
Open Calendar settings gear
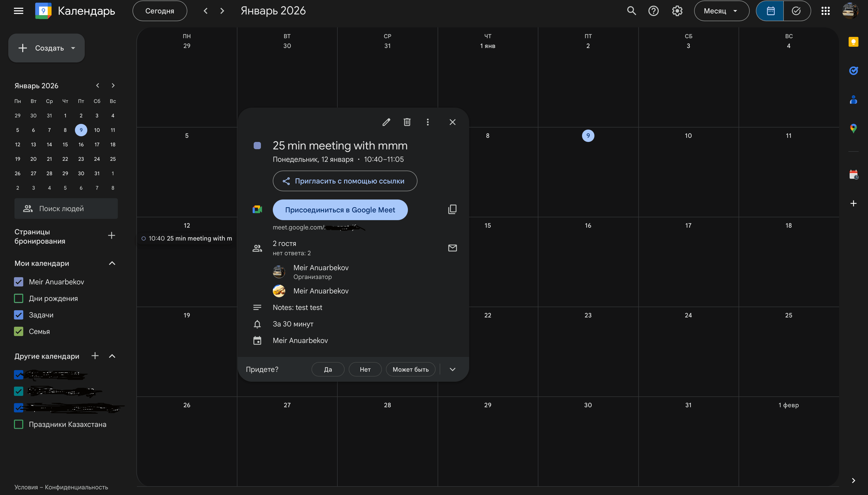coord(677,11)
